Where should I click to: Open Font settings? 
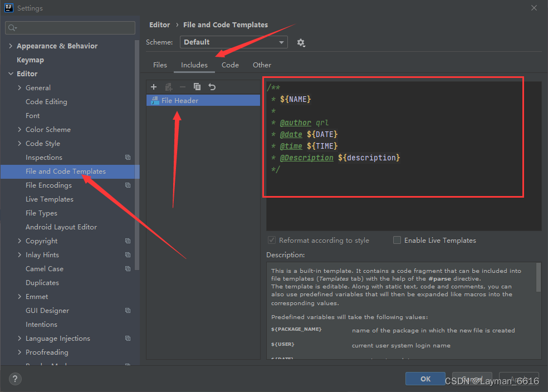tap(32, 116)
